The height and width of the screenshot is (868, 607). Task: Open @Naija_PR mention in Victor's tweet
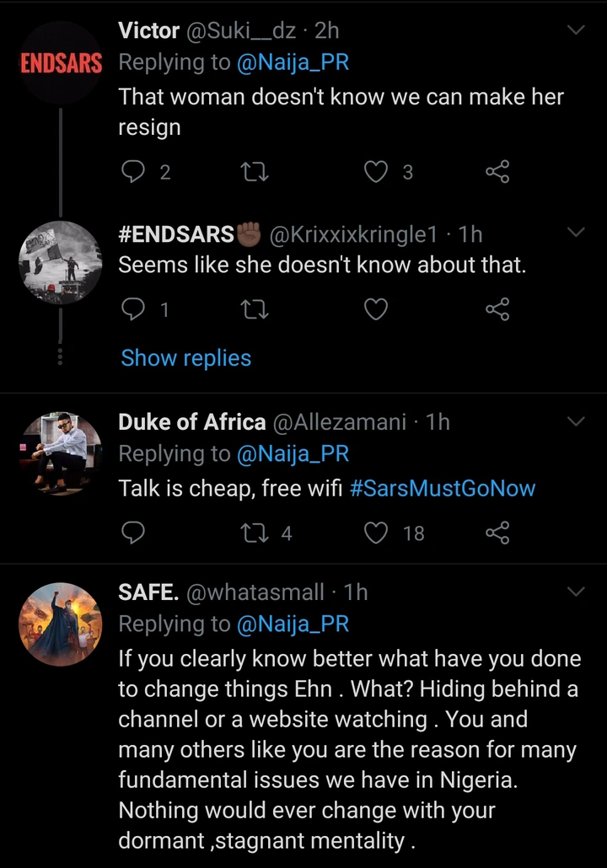[x=293, y=62]
